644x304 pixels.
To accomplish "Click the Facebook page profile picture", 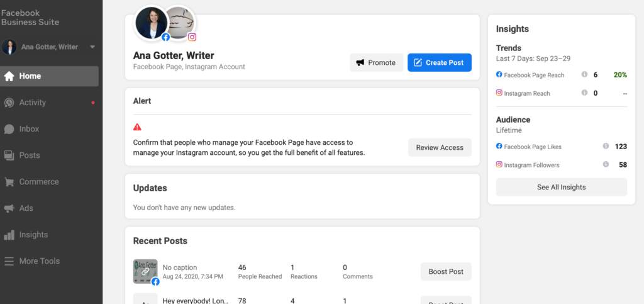I will pyautogui.click(x=151, y=23).
